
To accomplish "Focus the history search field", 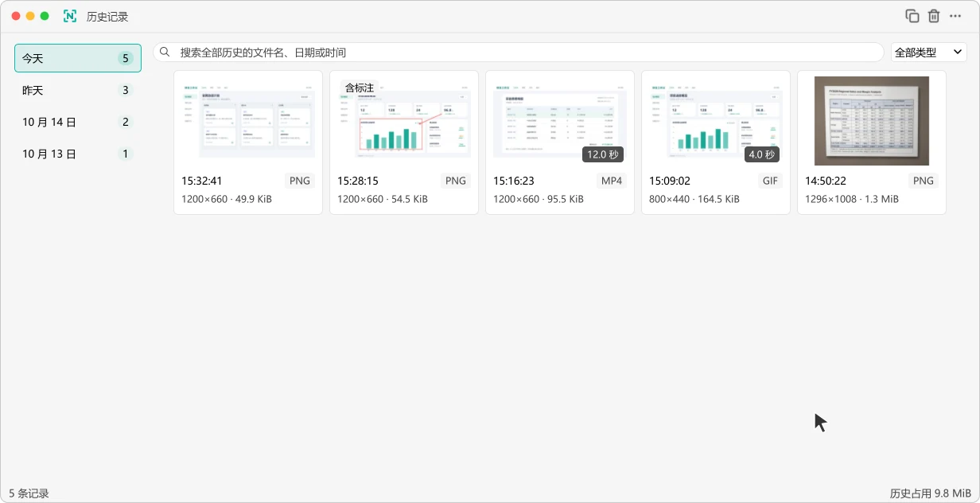I will pos(519,53).
